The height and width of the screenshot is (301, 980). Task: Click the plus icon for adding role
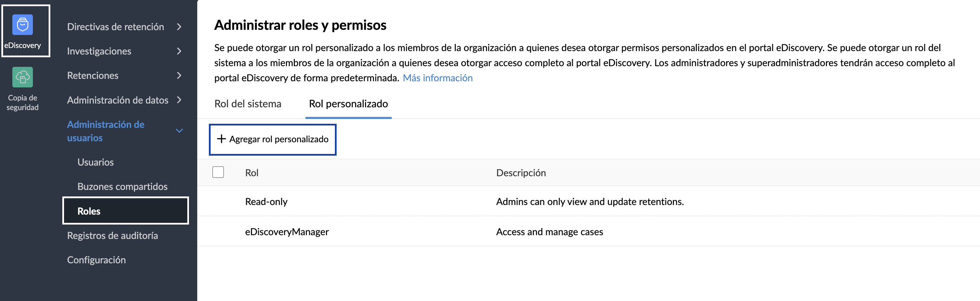221,139
